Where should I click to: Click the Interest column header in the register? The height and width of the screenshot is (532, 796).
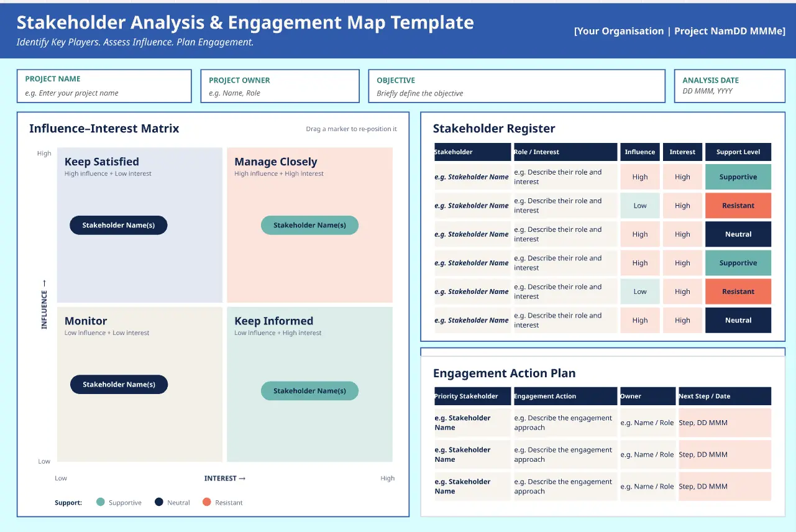pyautogui.click(x=682, y=152)
